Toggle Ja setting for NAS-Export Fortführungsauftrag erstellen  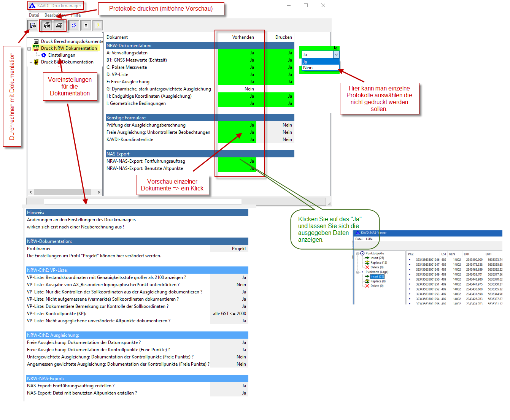coord(244,386)
